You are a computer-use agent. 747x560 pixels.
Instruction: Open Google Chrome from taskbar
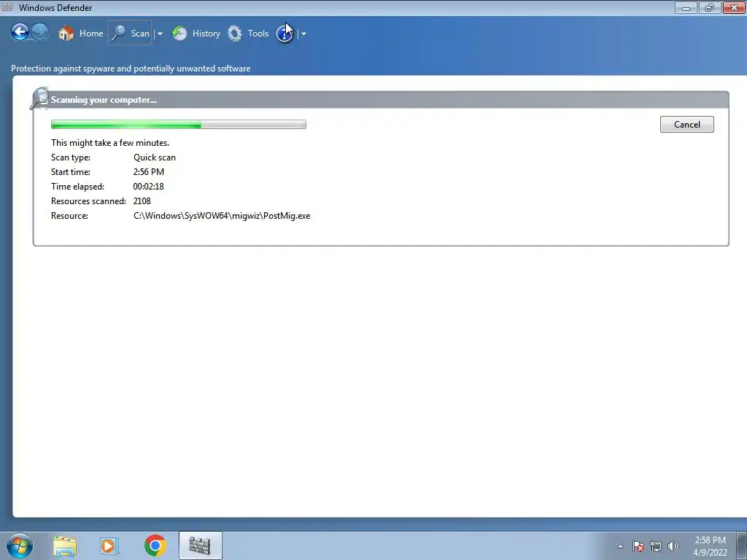[155, 545]
